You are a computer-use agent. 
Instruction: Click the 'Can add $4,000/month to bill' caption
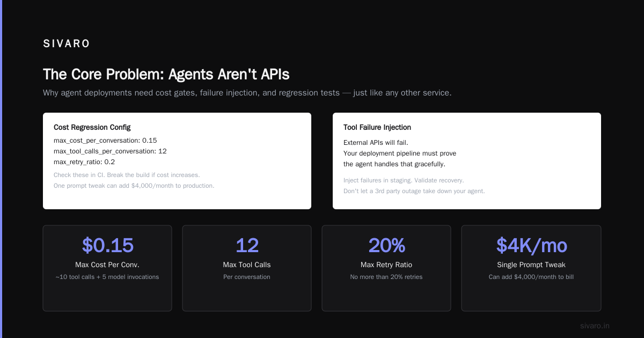click(531, 277)
